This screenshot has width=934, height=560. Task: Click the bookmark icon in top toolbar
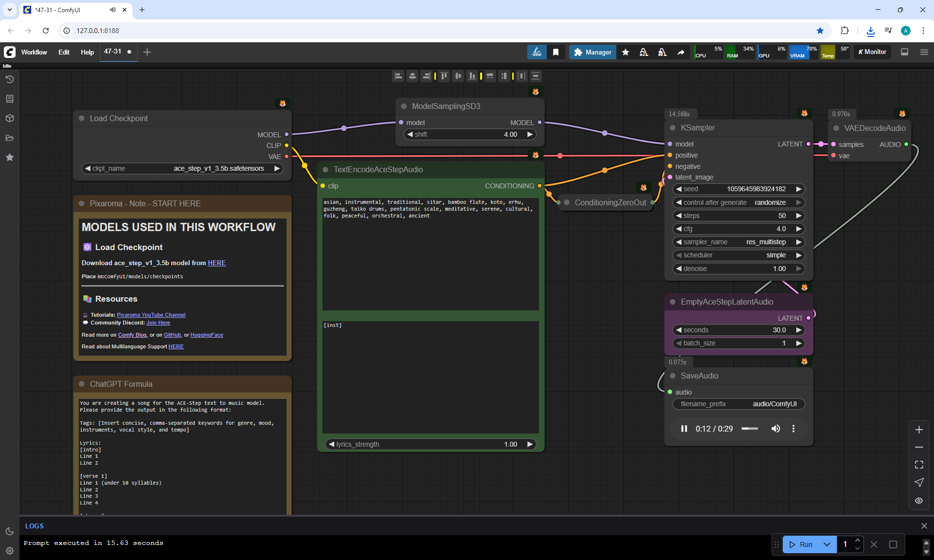(556, 52)
